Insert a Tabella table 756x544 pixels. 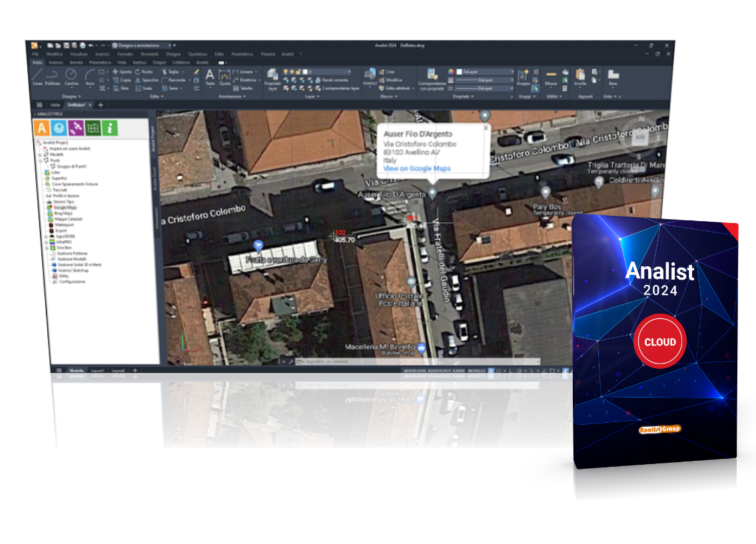(243, 88)
